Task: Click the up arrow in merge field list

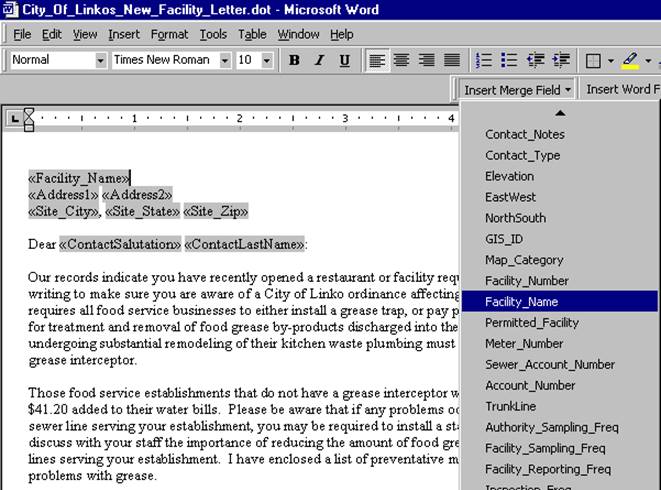Action: pos(560,113)
